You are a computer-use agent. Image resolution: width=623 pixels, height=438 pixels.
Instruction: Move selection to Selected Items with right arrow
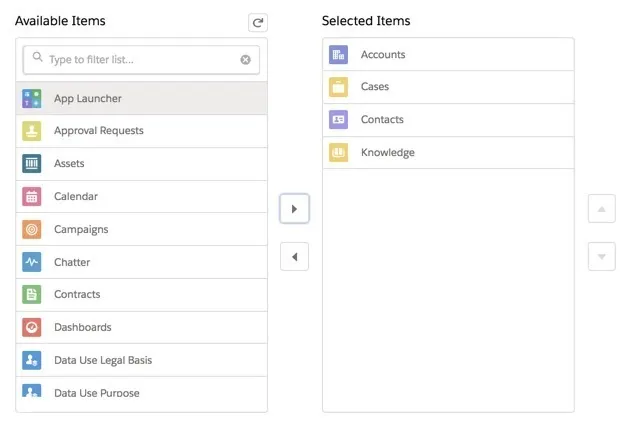click(294, 209)
